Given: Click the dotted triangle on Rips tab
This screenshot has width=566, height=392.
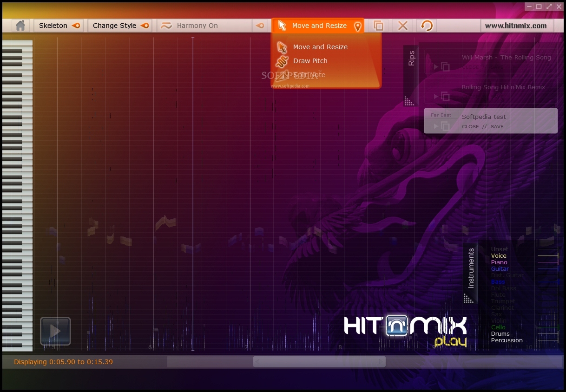Looking at the screenshot, I should click(x=409, y=101).
